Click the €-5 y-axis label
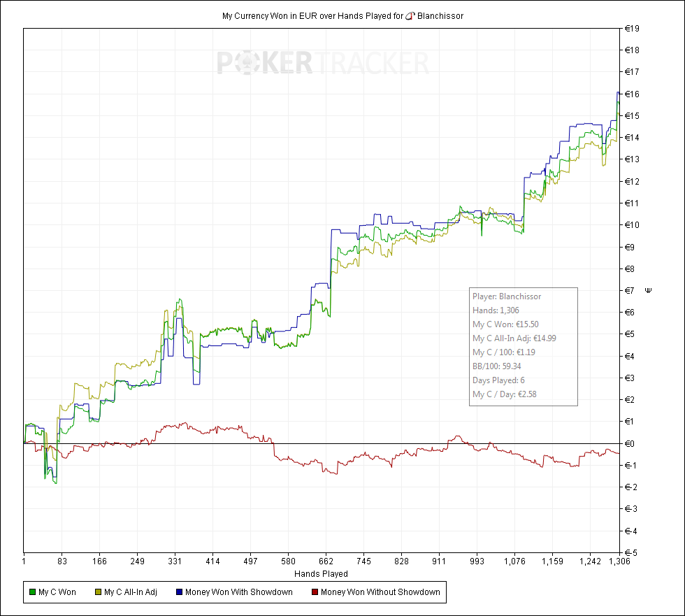The width and height of the screenshot is (685, 616). click(630, 553)
